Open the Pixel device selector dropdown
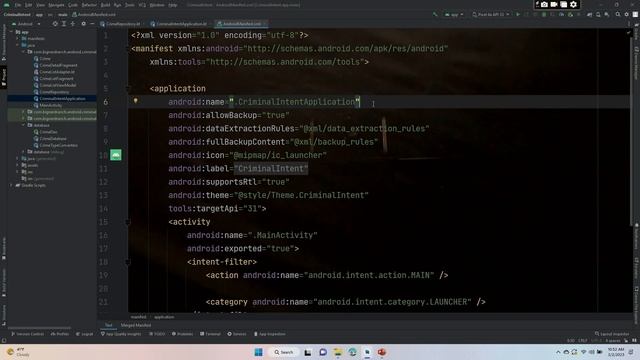This screenshot has height=360, width=640. tap(491, 14)
